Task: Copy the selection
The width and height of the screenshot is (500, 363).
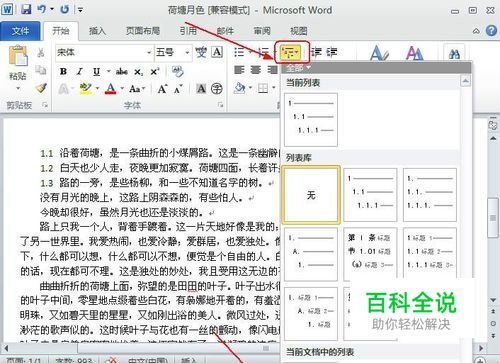Action: coord(41,70)
